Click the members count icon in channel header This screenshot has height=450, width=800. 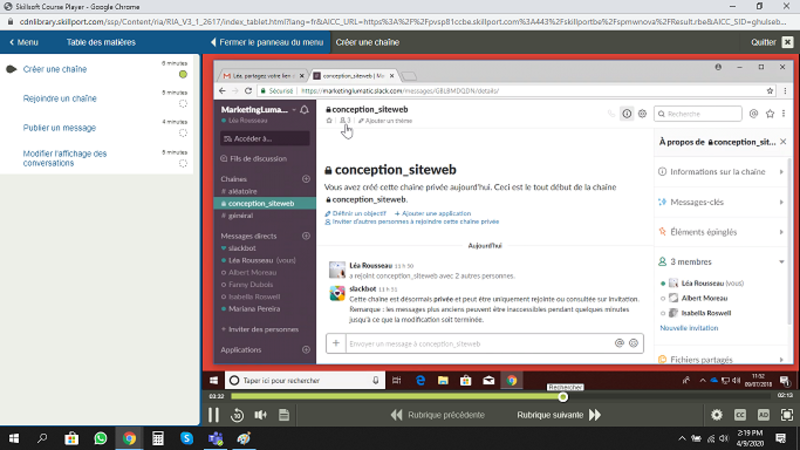pyautogui.click(x=345, y=121)
